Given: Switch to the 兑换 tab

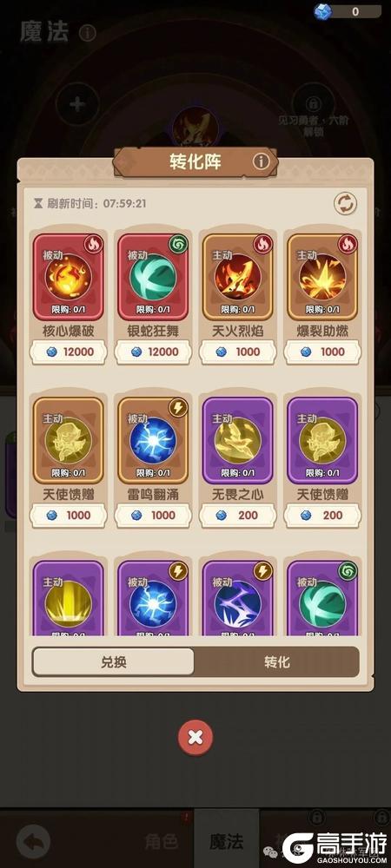Looking at the screenshot, I should (114, 662).
